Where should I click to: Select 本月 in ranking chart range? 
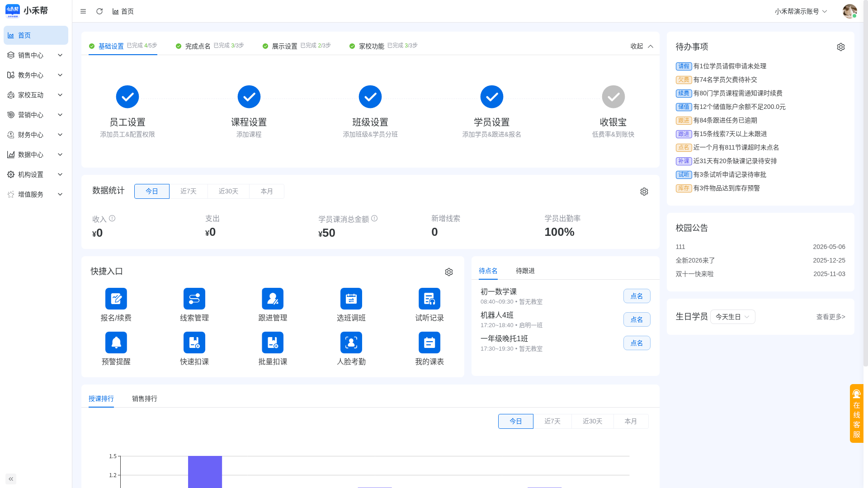click(631, 421)
